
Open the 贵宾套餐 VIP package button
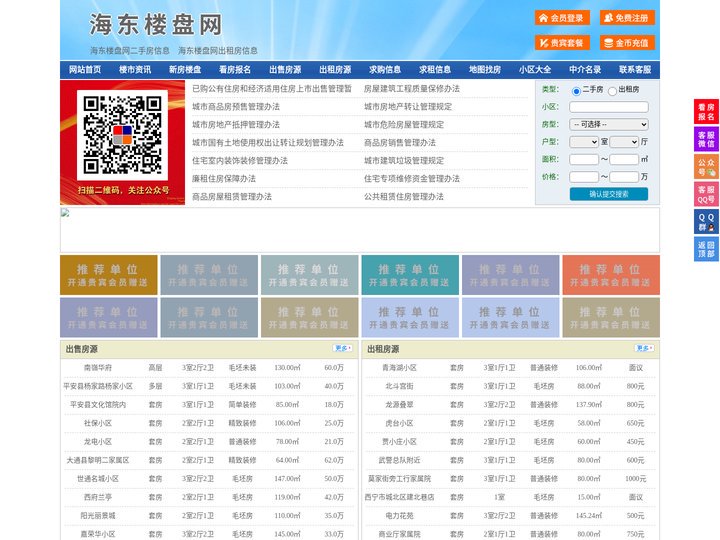[562, 43]
